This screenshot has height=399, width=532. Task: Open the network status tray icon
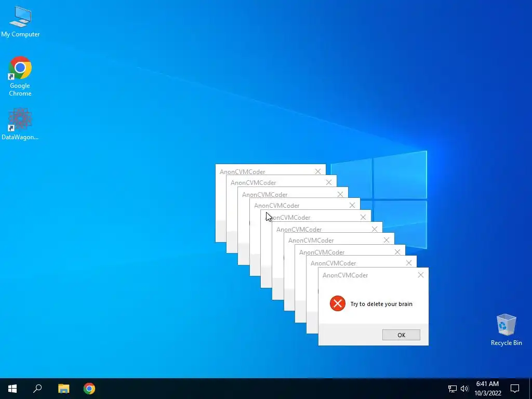pyautogui.click(x=453, y=389)
